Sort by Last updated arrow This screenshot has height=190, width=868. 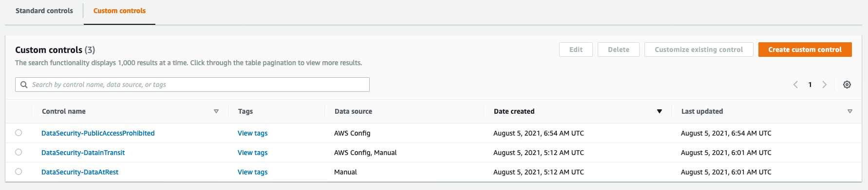[850, 111]
